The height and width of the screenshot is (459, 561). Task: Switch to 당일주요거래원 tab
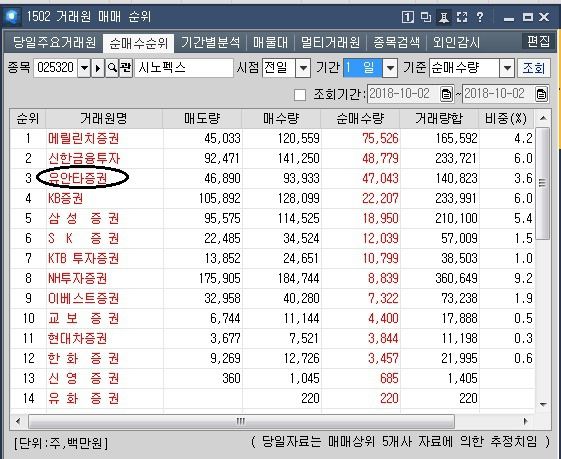click(x=54, y=43)
